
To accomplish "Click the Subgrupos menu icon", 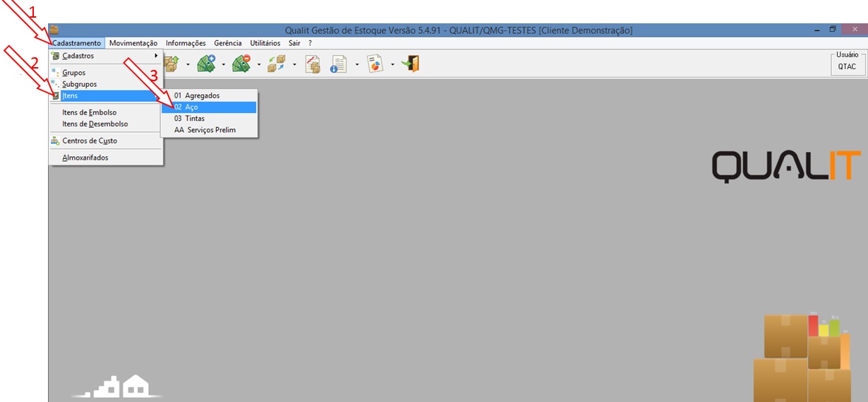I will 55,83.
